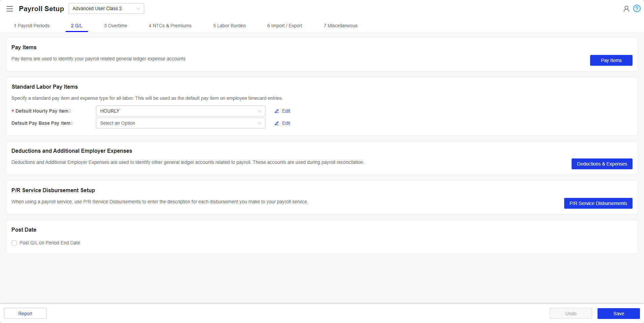This screenshot has height=323, width=644.
Task: Click the help question mark icon
Action: pos(637,9)
